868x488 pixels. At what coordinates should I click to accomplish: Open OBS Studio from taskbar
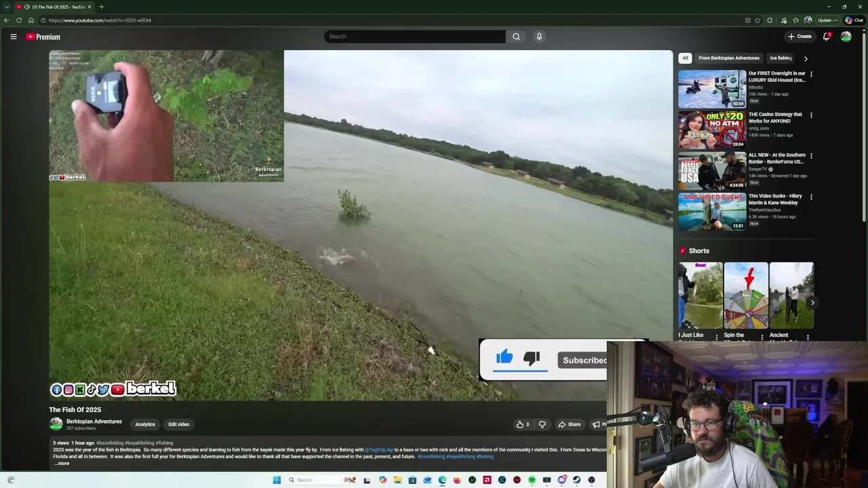(591, 480)
